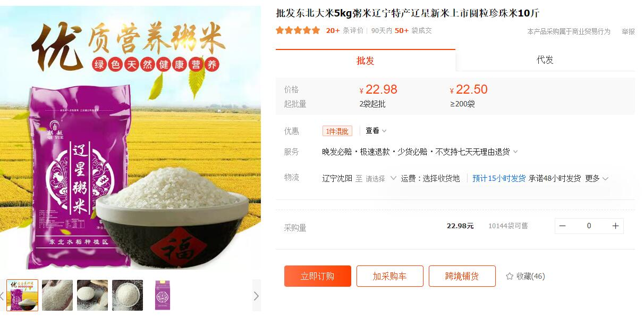Switch to the 代发 tab
The width and height of the screenshot is (644, 316).
coord(545,60)
